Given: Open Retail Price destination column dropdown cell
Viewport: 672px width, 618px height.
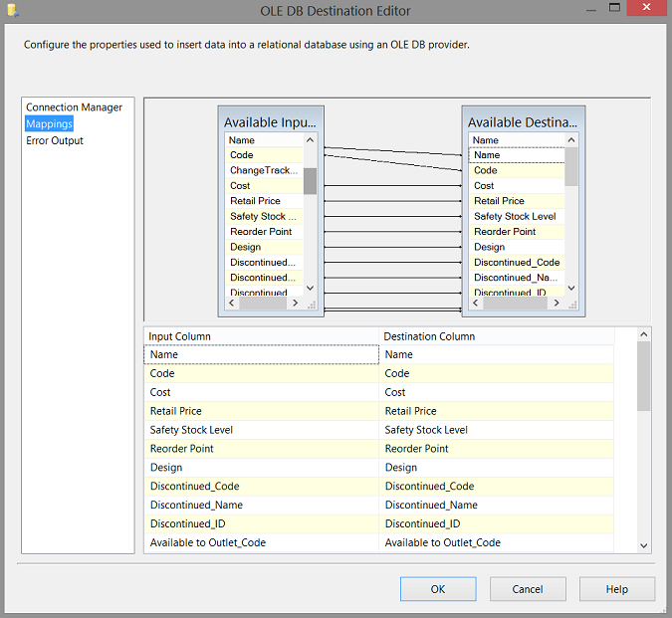Looking at the screenshot, I should click(496, 411).
